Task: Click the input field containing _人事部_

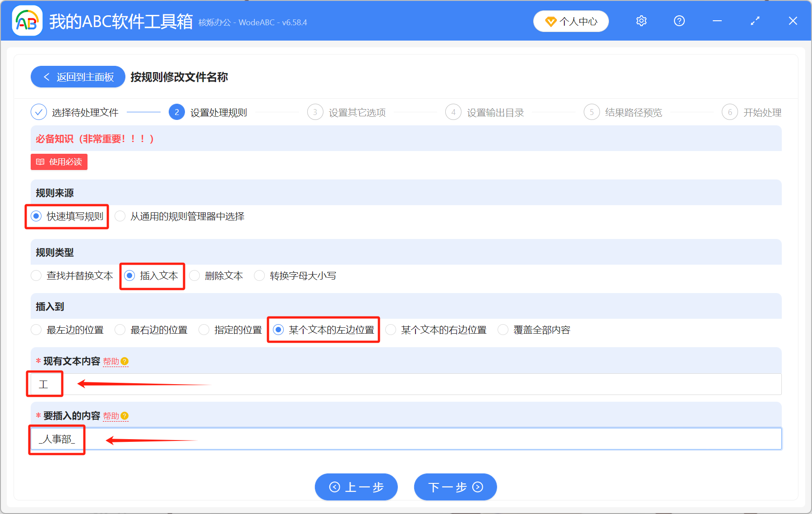Action: tap(57, 439)
